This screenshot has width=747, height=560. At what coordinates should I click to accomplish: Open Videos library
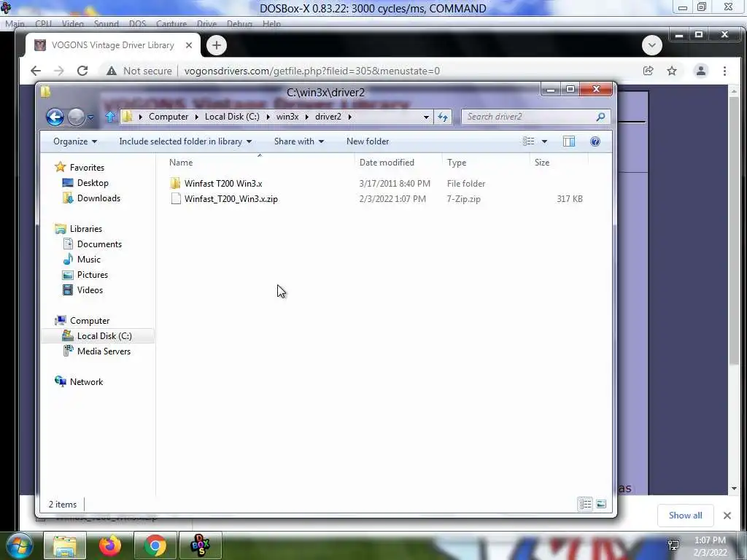pyautogui.click(x=90, y=290)
